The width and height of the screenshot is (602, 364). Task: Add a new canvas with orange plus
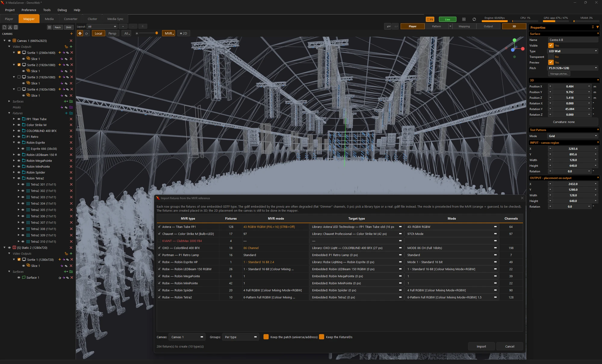(x=71, y=34)
